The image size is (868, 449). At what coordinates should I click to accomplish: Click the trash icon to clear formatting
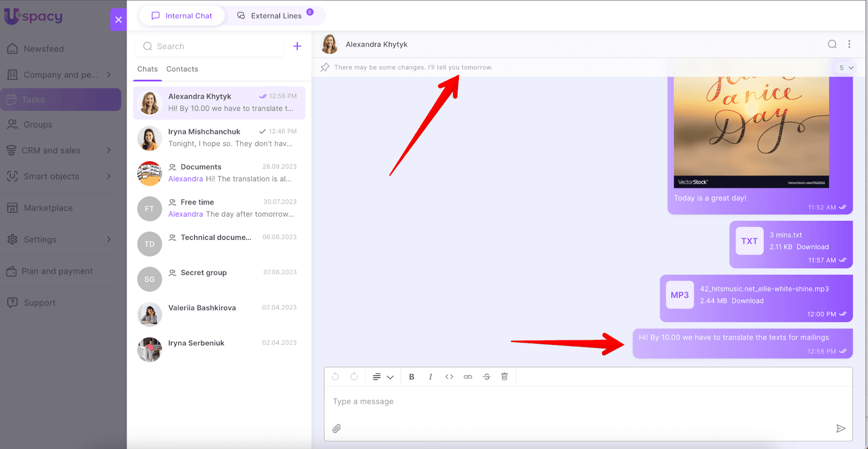[505, 377]
